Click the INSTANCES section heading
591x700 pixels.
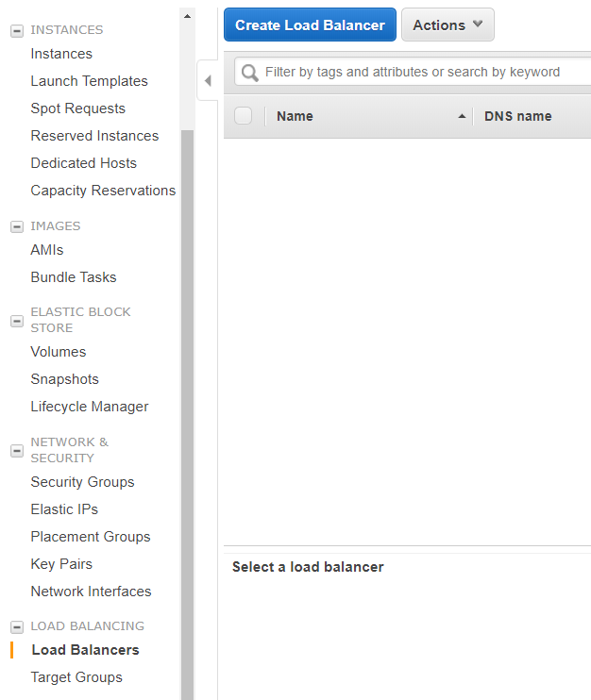coord(67,30)
